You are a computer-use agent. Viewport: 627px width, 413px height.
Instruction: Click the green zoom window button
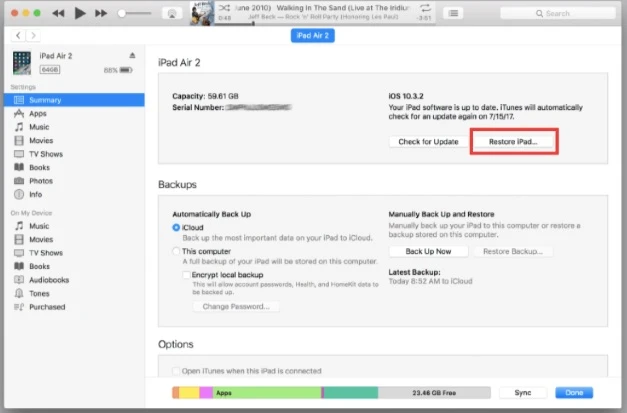click(x=37, y=13)
